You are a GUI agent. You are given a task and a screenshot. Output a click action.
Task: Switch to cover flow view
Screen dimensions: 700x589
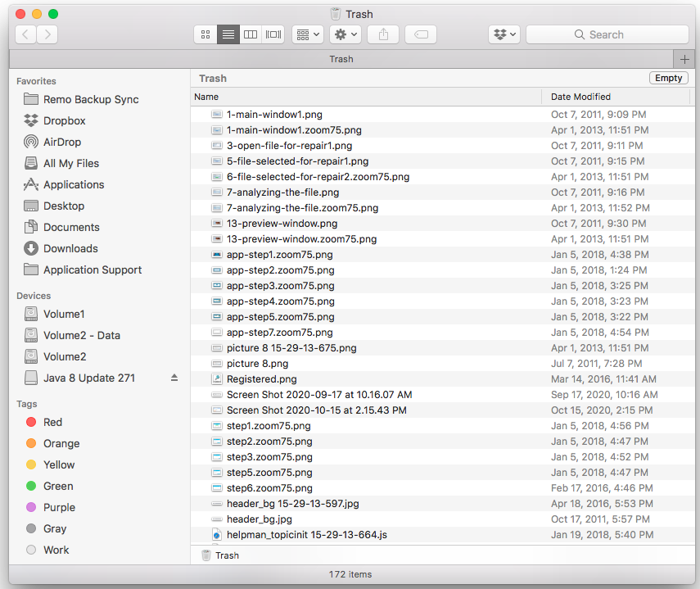pyautogui.click(x=273, y=34)
